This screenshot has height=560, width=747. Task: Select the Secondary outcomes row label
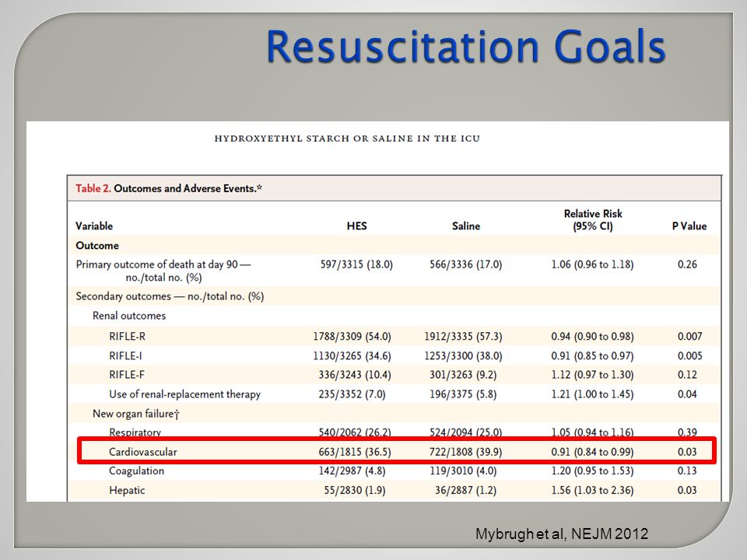click(x=170, y=296)
